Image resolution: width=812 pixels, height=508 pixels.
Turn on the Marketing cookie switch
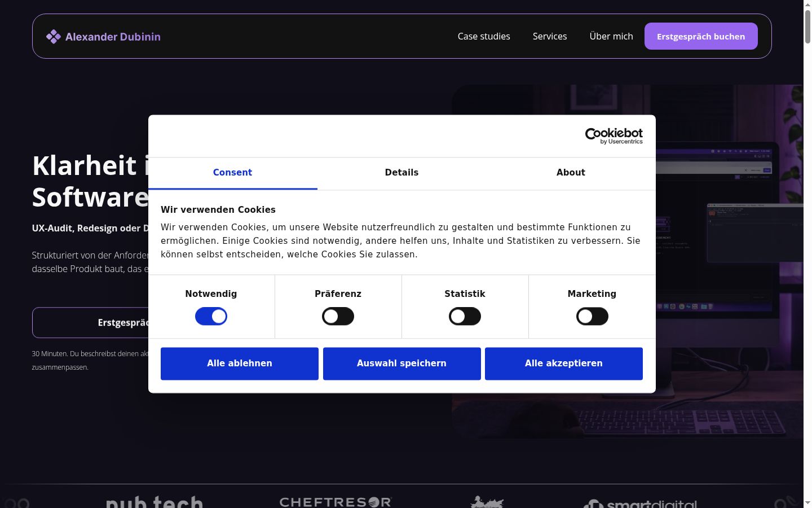pos(592,316)
